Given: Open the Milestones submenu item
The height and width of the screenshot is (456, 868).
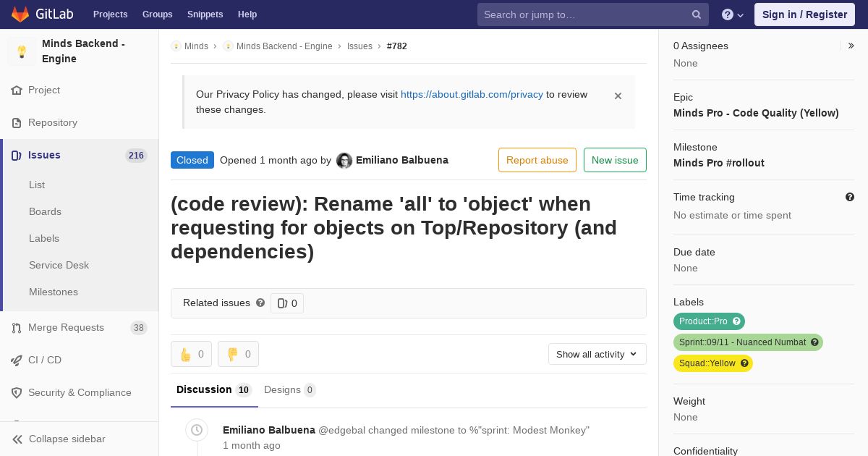Looking at the screenshot, I should coord(54,292).
